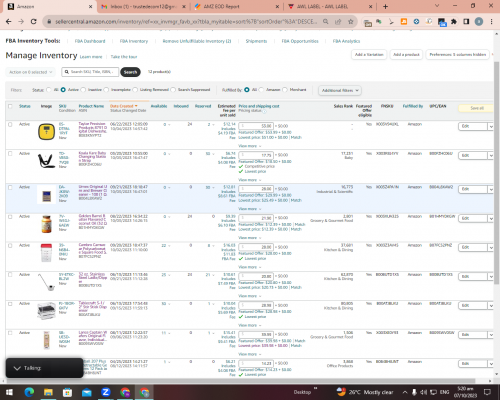Open Zoom from the taskbar
Screen dimensions: 500x400
tap(106, 392)
